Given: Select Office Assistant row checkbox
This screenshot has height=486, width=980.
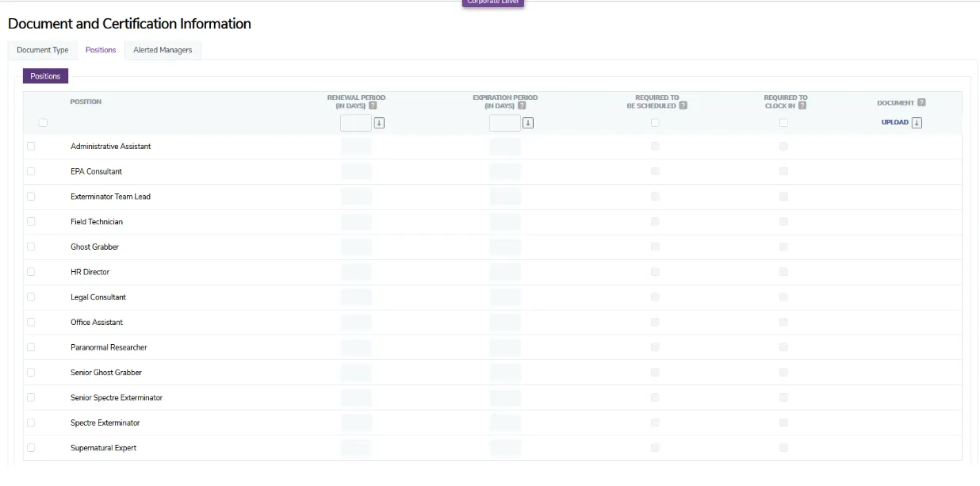Looking at the screenshot, I should point(31,322).
